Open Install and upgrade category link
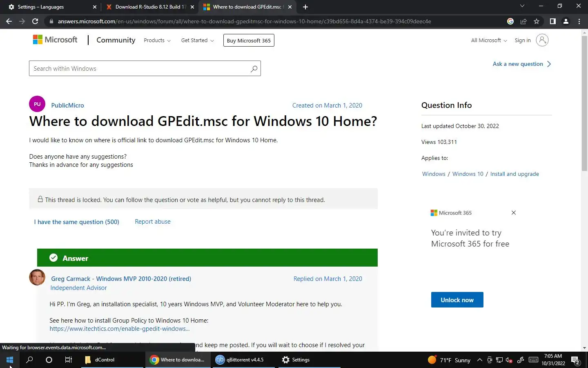Screen dimensions: 588x368 (514, 174)
